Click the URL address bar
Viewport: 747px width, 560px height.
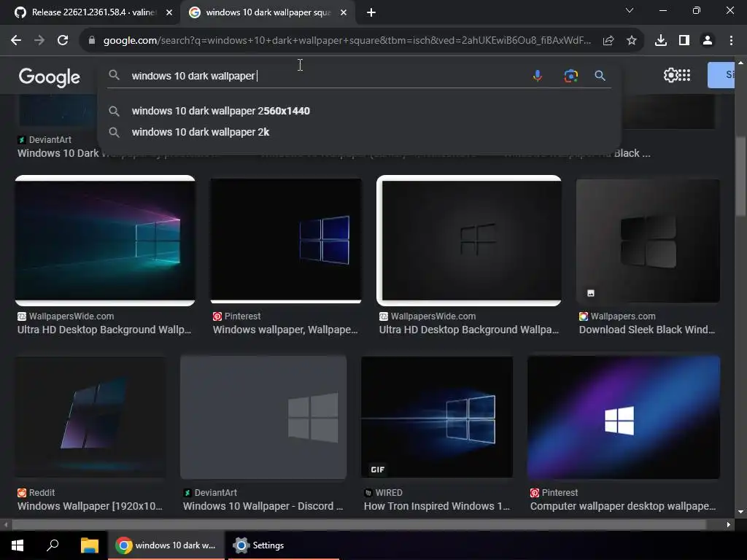347,41
